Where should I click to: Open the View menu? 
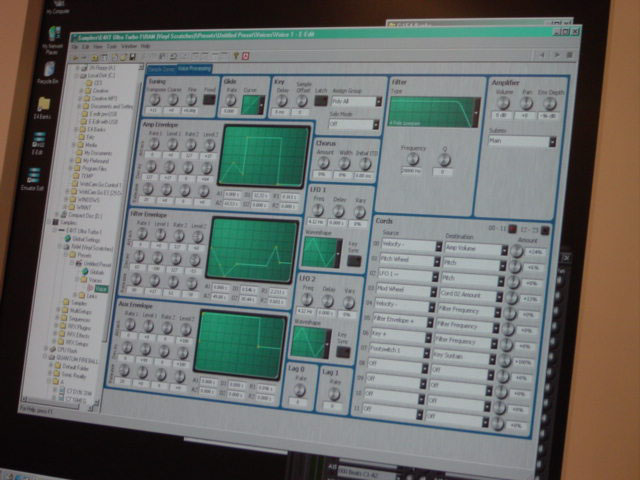98,47
